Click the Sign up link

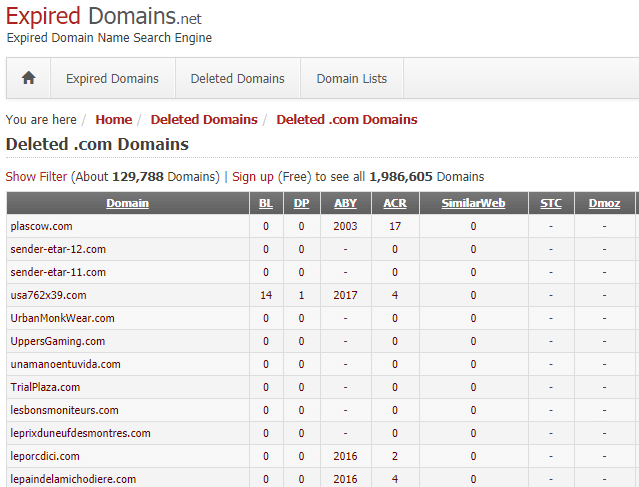click(253, 176)
